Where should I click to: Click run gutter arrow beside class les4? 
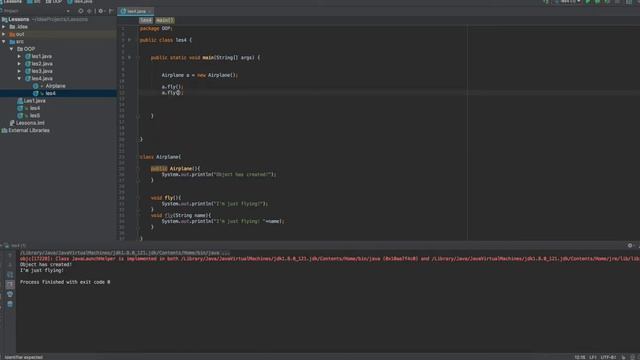tap(130, 40)
